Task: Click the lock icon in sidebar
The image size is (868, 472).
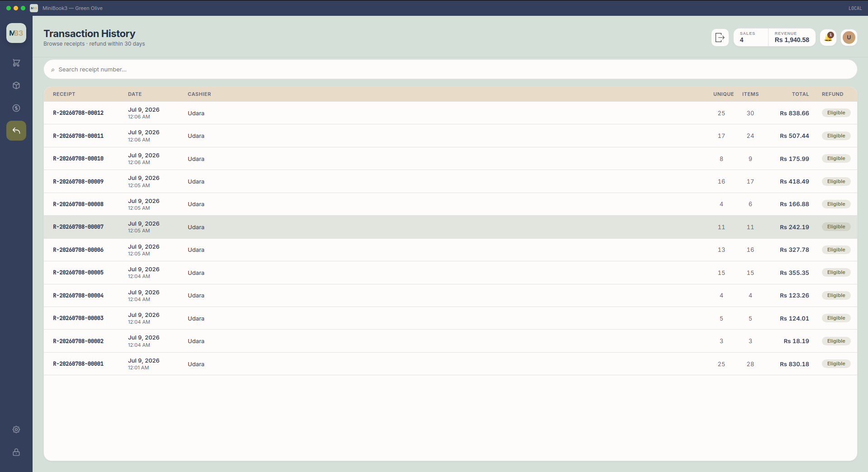Action: click(16, 452)
